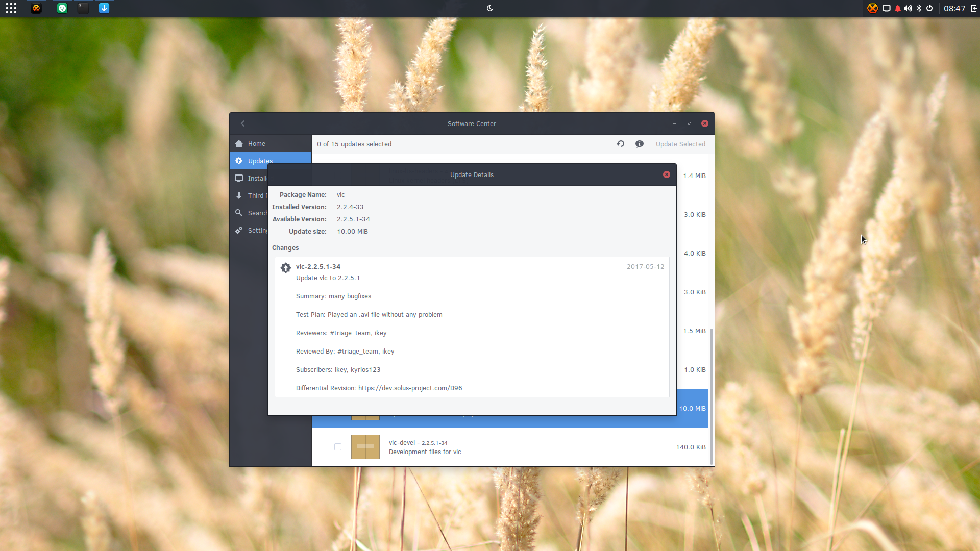Viewport: 980px width, 551px height.
Task: Click the Settings gears icon
Action: pyautogui.click(x=239, y=230)
